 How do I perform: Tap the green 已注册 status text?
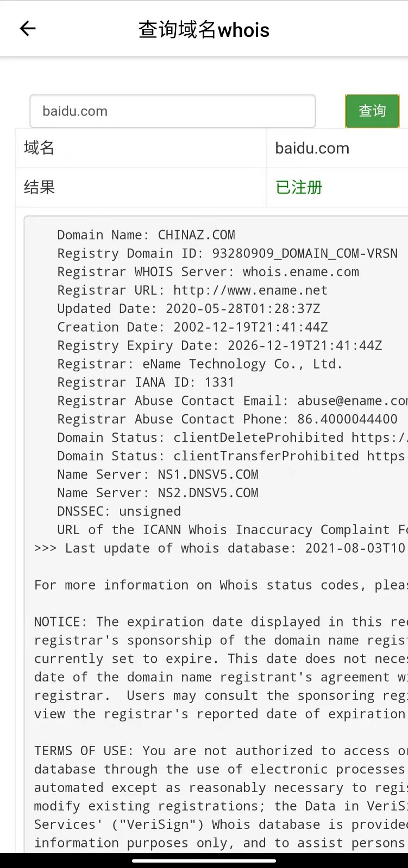[x=299, y=187]
